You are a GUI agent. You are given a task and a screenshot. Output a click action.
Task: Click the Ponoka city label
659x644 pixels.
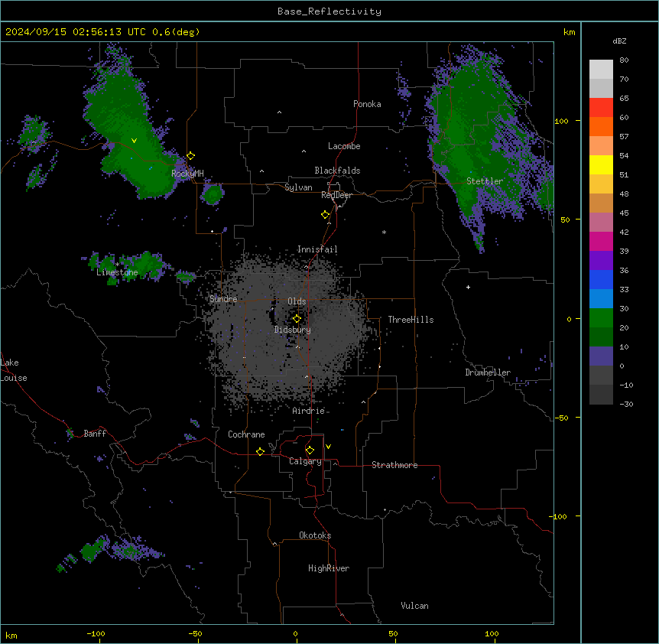[367, 104]
